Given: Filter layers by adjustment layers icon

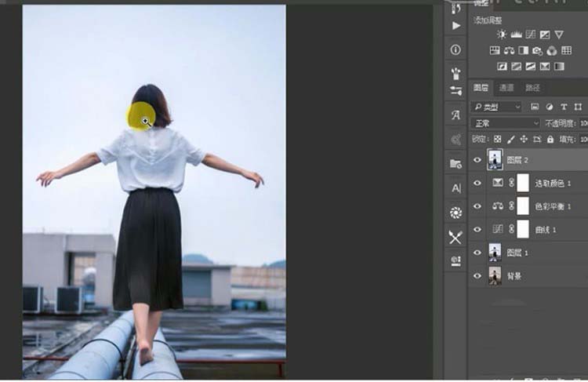Looking at the screenshot, I should pyautogui.click(x=550, y=107).
